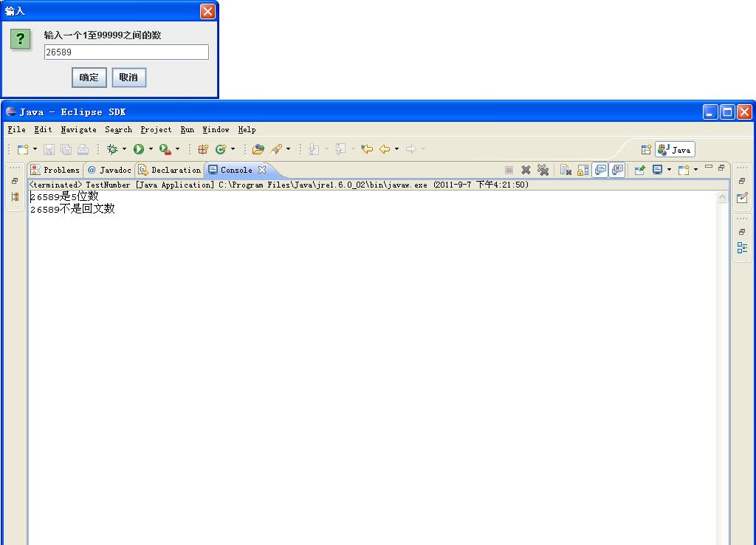756x545 pixels.
Task: Click the Save All icon
Action: tap(66, 149)
